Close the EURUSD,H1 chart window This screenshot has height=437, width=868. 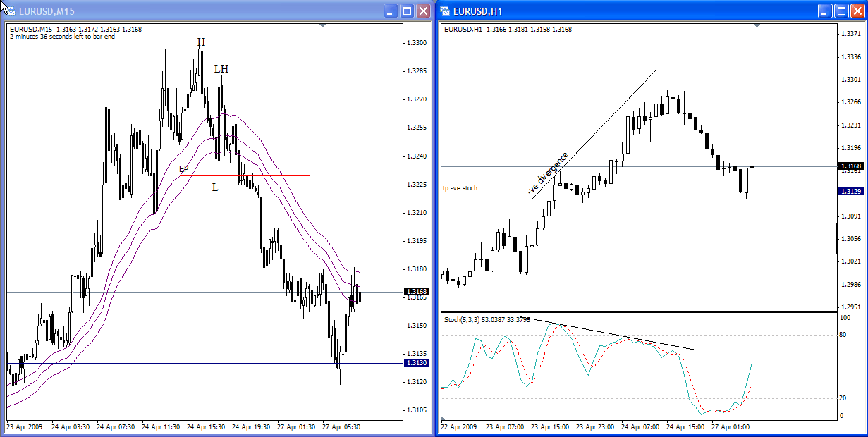[x=857, y=11]
